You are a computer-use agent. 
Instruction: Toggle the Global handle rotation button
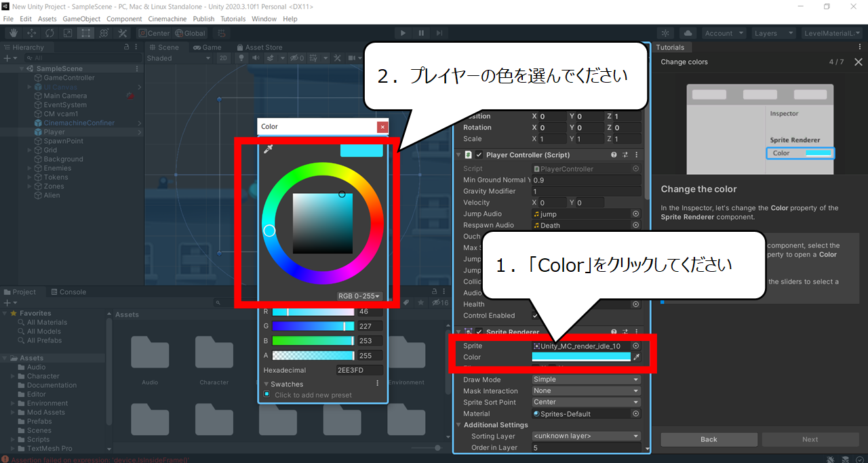[x=190, y=33]
